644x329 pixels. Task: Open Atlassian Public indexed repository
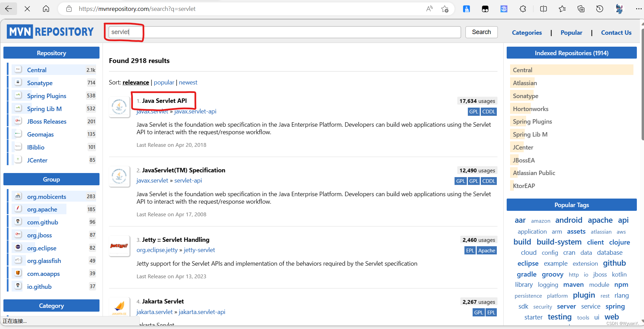(534, 173)
